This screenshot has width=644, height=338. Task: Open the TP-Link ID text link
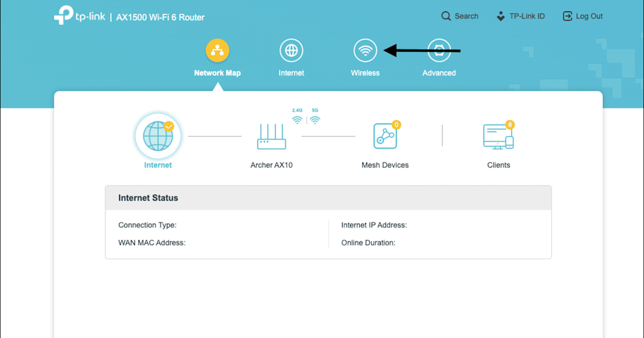527,16
